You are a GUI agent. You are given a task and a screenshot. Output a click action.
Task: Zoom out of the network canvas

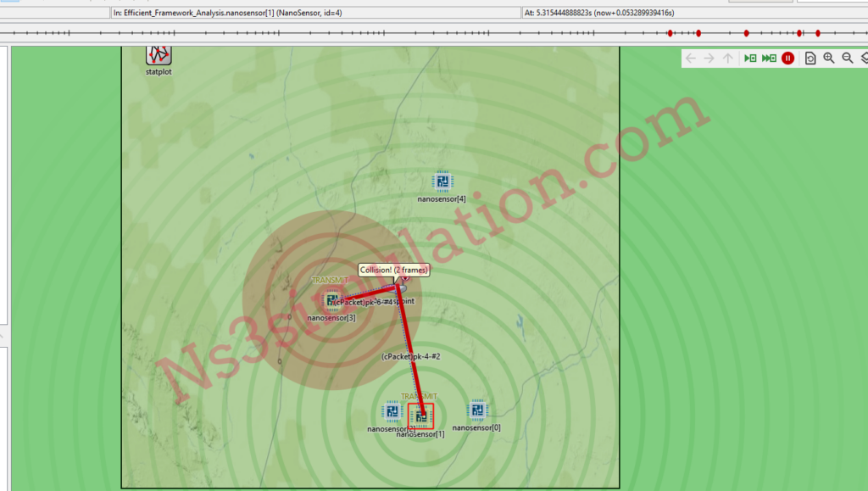coord(848,59)
